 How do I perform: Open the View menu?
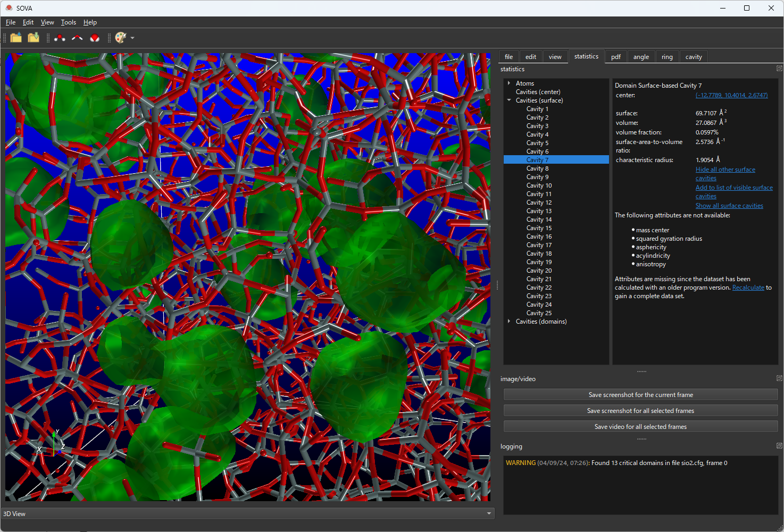[x=47, y=22]
